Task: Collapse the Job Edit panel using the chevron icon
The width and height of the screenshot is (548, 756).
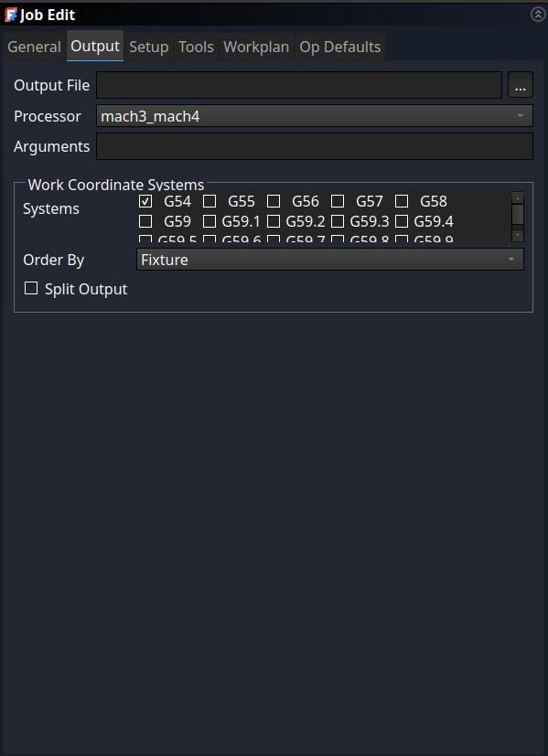Action: point(538,15)
